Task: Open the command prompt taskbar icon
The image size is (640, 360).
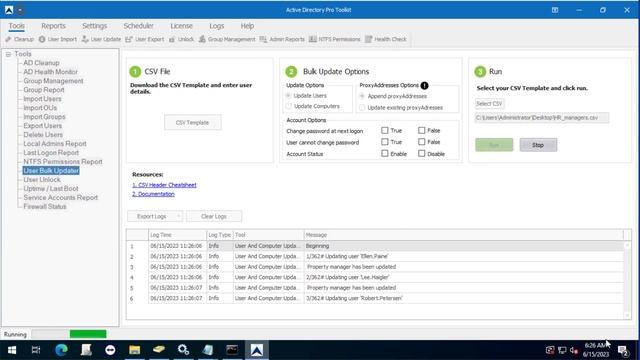Action: (x=232, y=350)
